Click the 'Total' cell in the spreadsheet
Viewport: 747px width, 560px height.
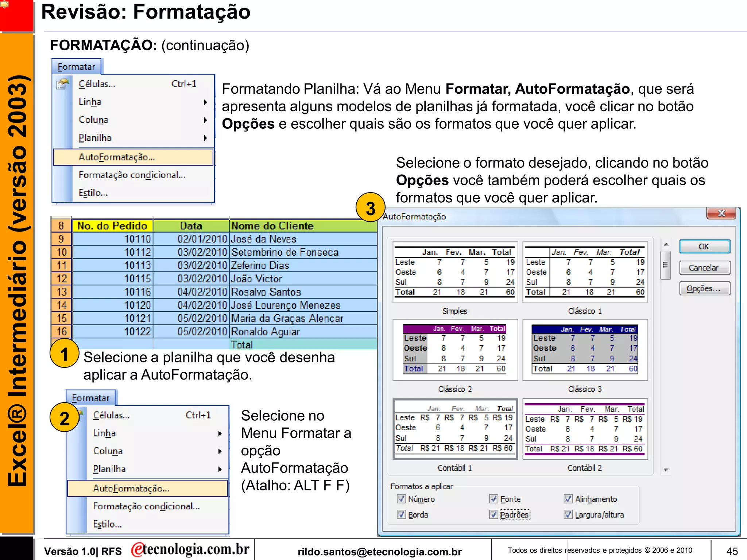coord(303,344)
